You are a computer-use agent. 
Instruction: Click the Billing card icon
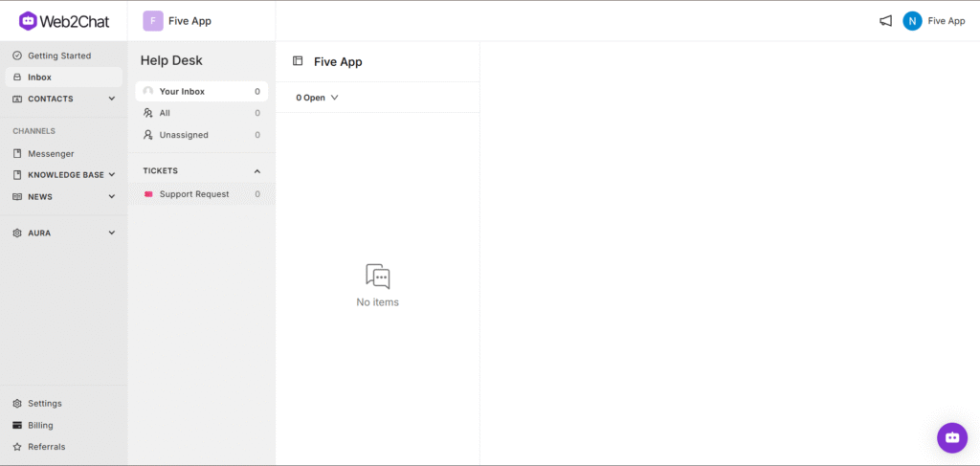(x=17, y=426)
